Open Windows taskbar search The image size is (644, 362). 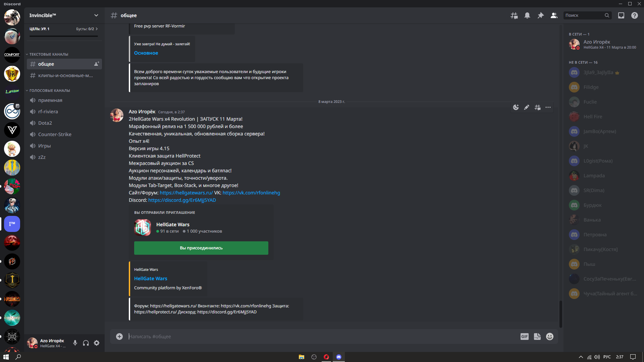tap(18, 357)
